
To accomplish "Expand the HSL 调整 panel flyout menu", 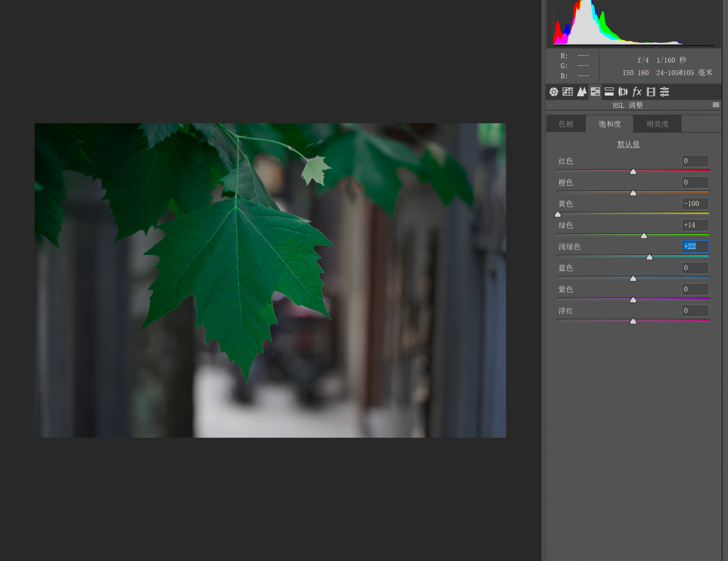I will (x=716, y=105).
